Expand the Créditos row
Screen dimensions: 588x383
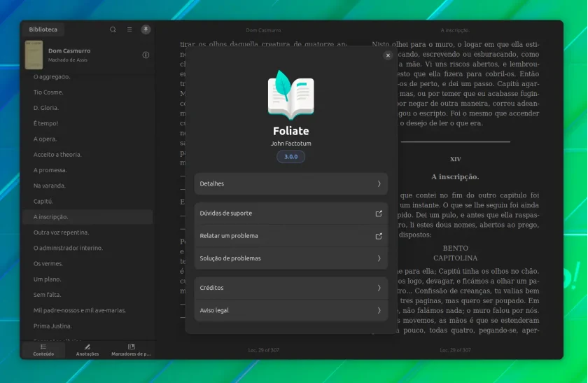291,288
